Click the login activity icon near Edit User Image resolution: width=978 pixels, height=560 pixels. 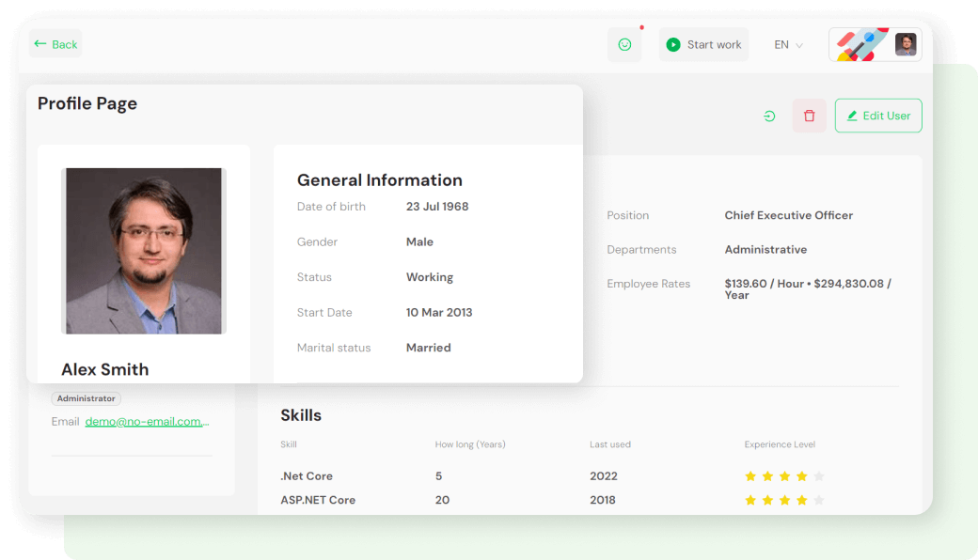click(x=769, y=115)
